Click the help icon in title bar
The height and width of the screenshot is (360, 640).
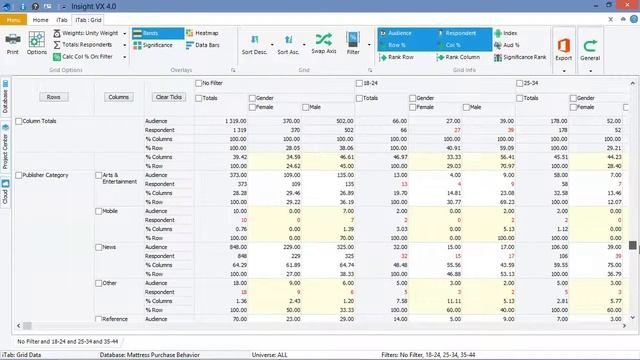tap(35, 6)
